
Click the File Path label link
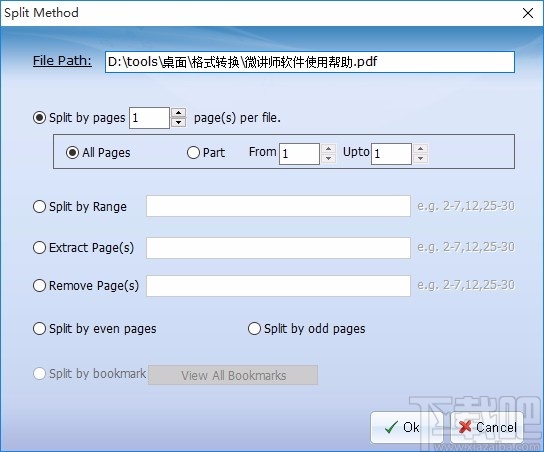coord(62,61)
